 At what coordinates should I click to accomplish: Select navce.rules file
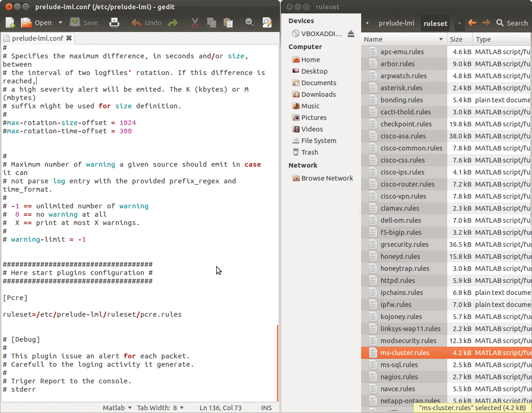tap(446, 389)
